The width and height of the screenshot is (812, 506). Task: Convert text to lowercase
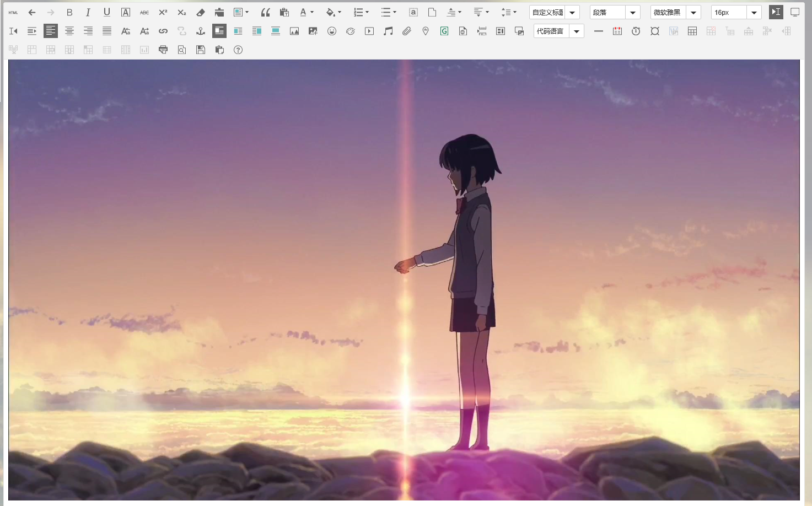[144, 31]
